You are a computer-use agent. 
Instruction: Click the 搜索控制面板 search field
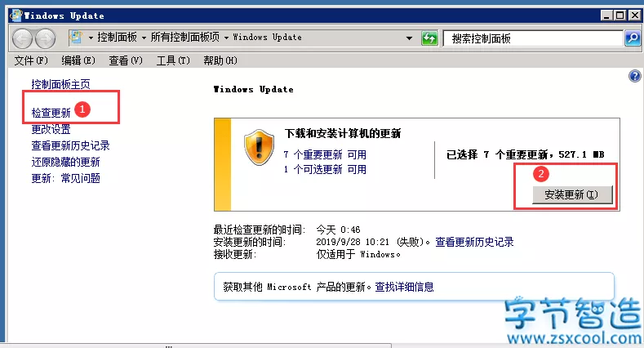tap(533, 38)
